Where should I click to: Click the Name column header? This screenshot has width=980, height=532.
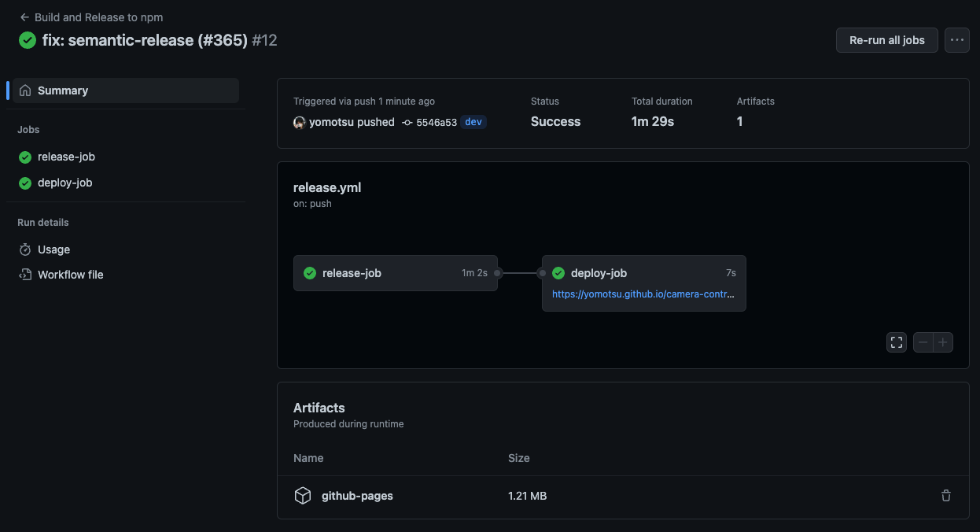[308, 458]
